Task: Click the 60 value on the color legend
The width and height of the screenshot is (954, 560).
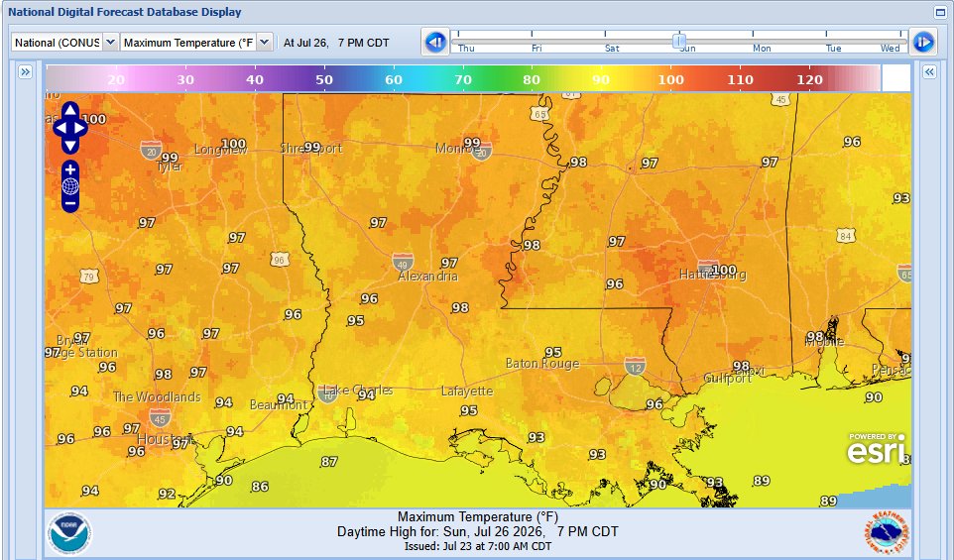Action: pos(394,79)
